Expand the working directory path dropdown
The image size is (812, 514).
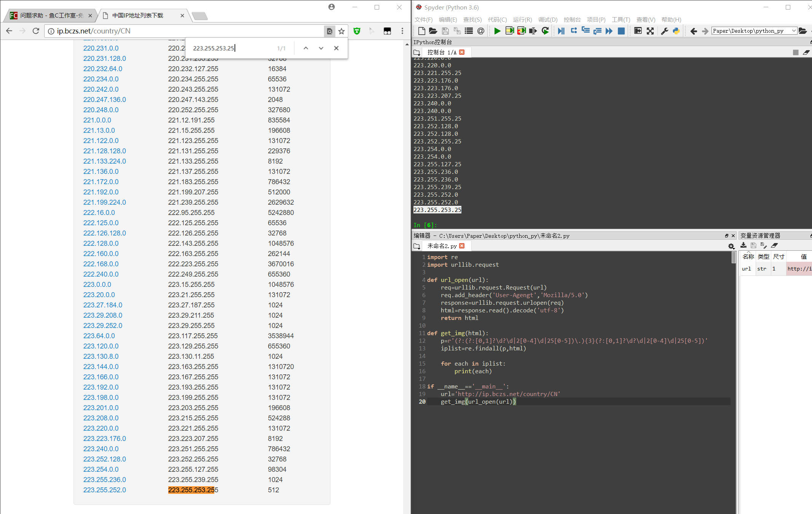coord(794,31)
